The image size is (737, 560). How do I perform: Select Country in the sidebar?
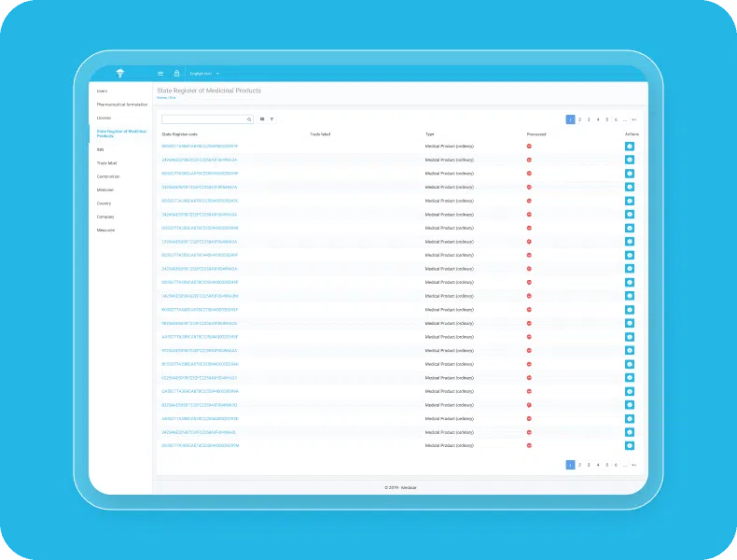tap(104, 203)
